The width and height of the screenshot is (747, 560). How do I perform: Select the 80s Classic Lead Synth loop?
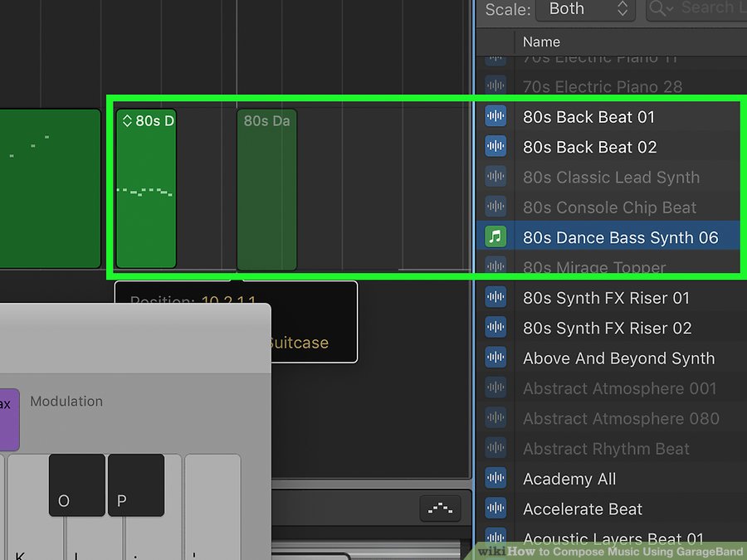[612, 177]
